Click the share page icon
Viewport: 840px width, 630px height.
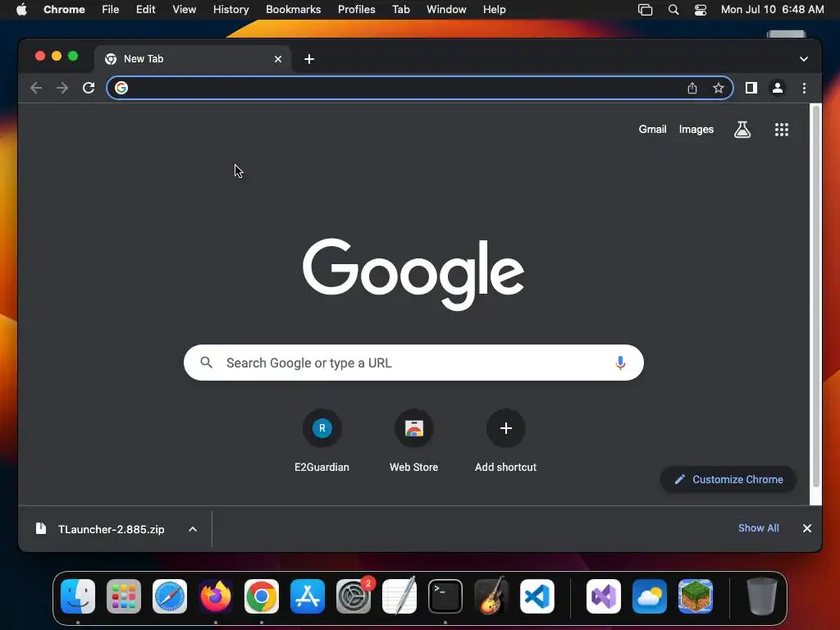click(x=692, y=88)
